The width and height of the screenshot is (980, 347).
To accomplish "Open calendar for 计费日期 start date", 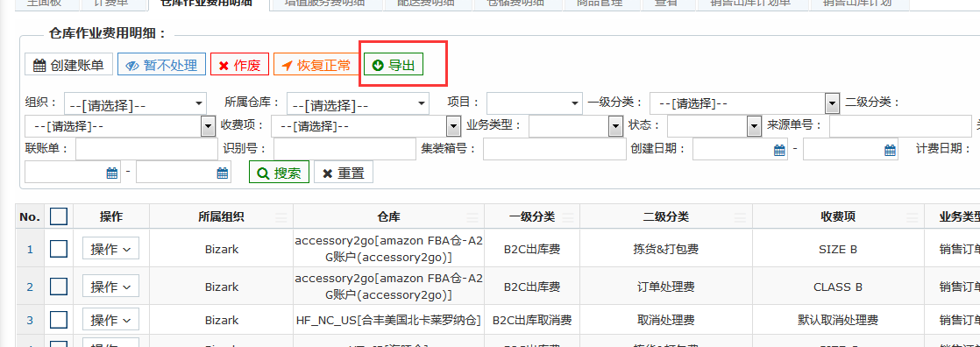I will (112, 173).
